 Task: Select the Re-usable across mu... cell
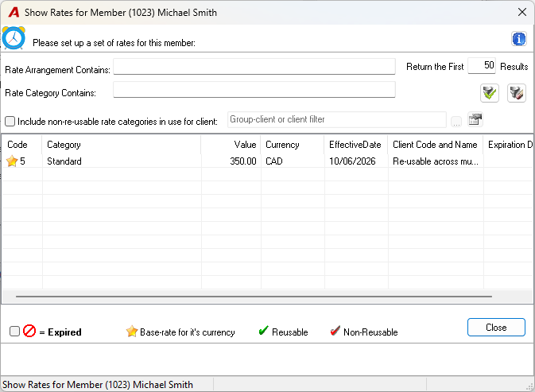click(x=436, y=161)
